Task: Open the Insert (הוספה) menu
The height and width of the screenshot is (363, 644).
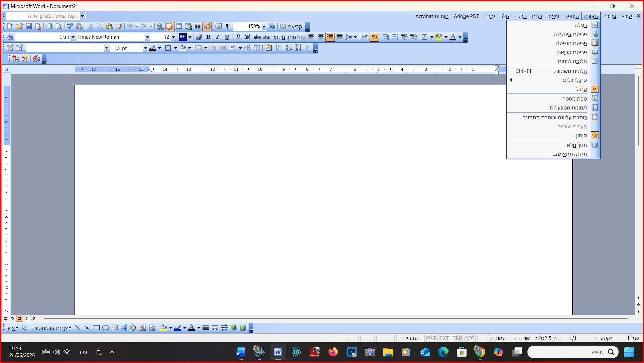Action: pyautogui.click(x=571, y=16)
